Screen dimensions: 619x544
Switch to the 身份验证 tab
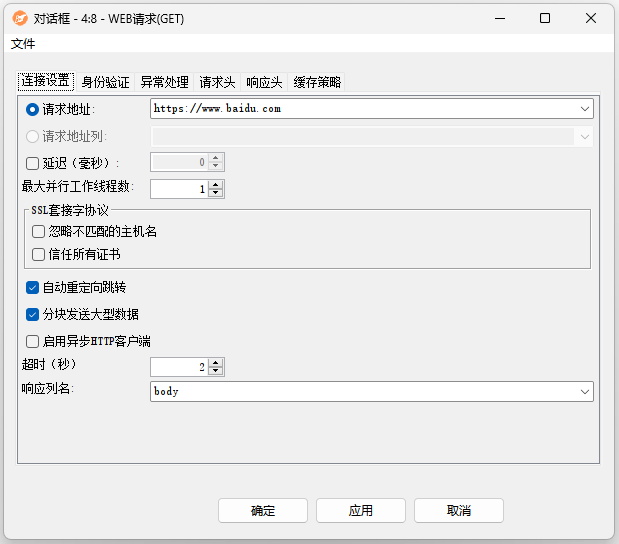(105, 82)
